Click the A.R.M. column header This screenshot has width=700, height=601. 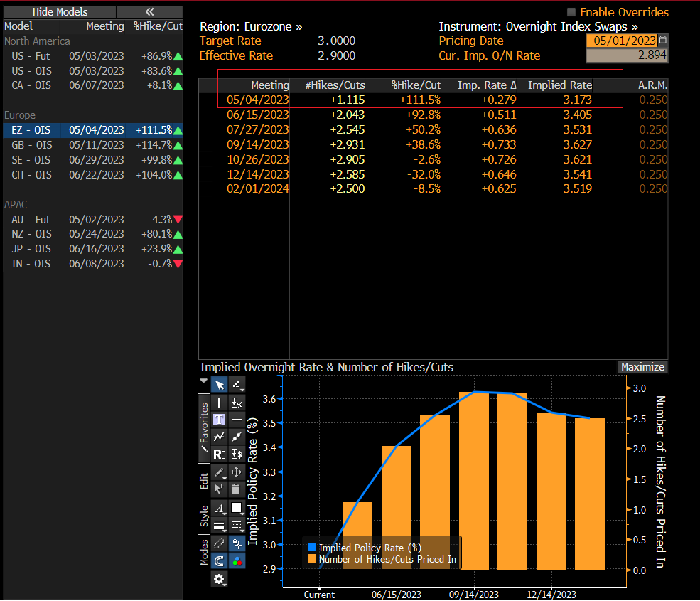pyautogui.click(x=652, y=85)
